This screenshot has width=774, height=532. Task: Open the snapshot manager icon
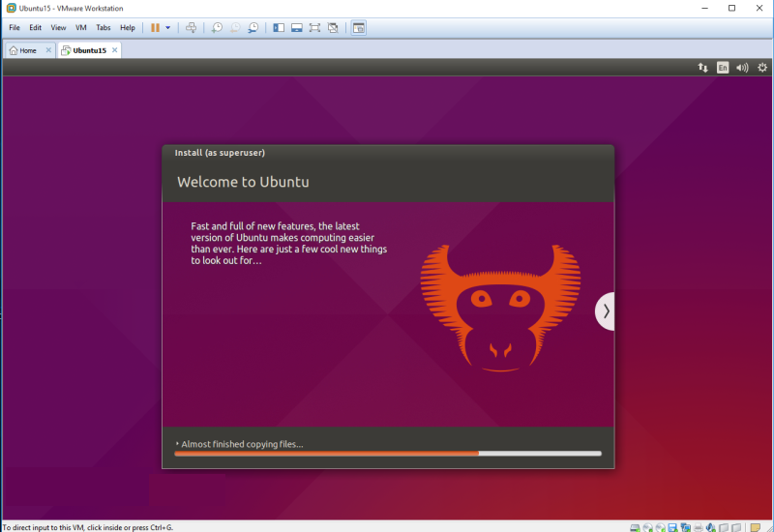253,28
